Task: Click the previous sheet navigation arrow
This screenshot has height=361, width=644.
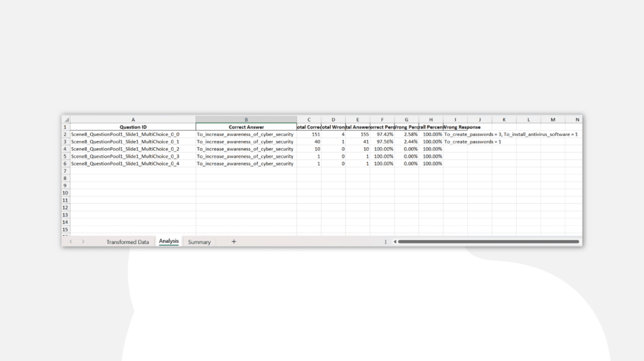Action: pyautogui.click(x=70, y=242)
